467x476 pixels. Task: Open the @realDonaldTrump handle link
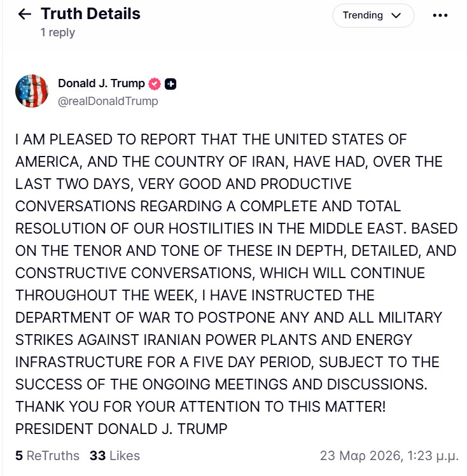point(108,101)
